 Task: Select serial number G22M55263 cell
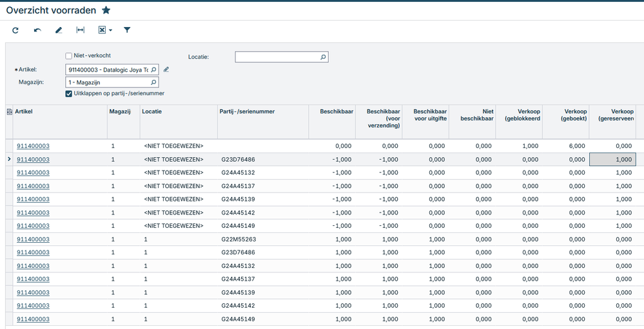pyautogui.click(x=263, y=240)
